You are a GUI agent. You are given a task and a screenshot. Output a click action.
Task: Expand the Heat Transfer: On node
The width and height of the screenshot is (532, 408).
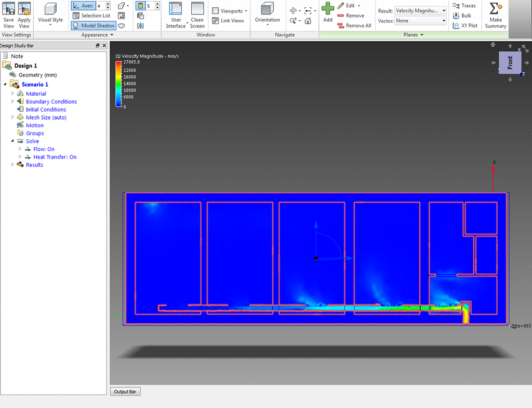20,157
